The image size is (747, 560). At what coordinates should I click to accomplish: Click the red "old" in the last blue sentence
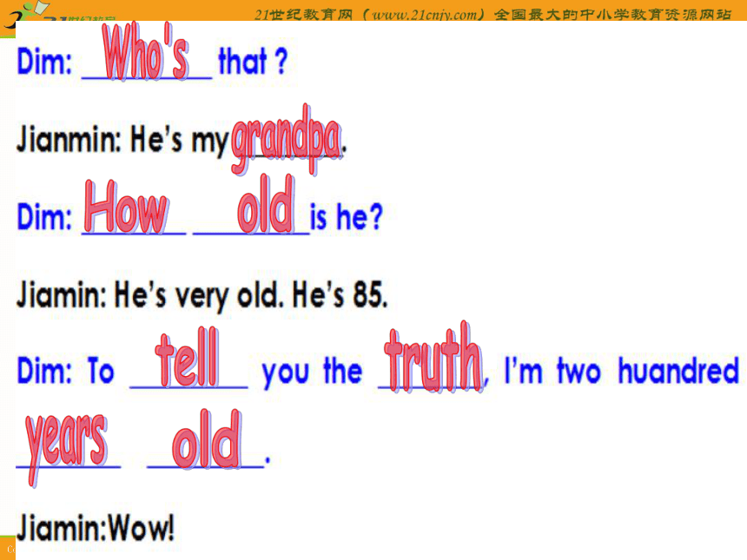(207, 439)
